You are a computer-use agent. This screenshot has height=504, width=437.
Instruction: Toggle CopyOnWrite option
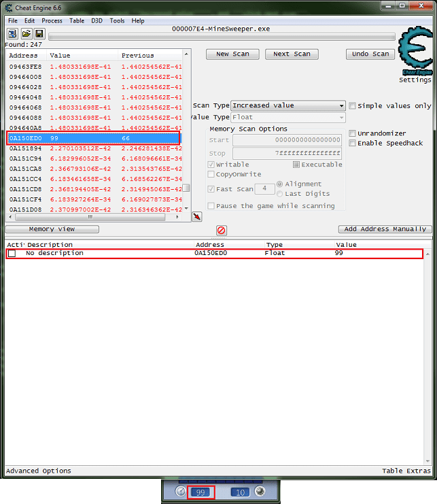pos(211,174)
